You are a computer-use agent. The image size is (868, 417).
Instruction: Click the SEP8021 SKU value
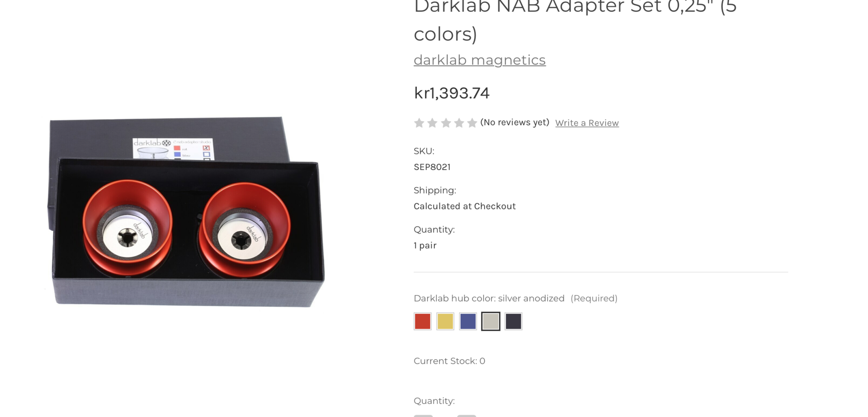click(x=432, y=167)
